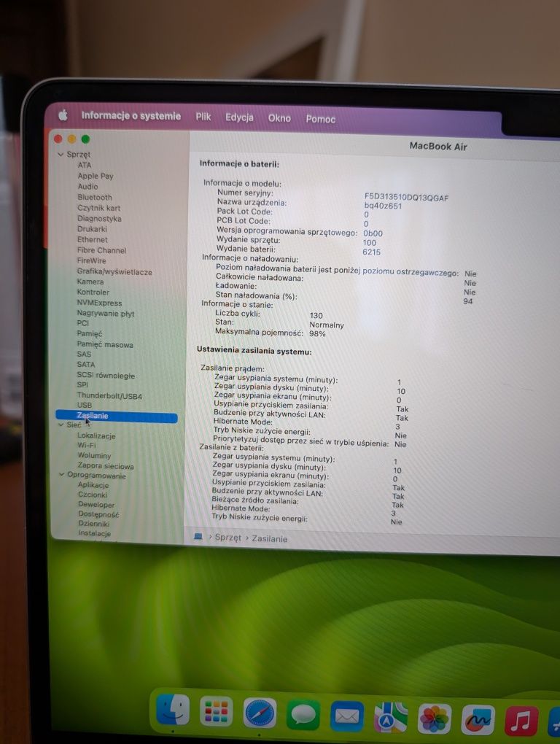
Task: Select Instalacje under Oprogramowanie
Action: [94, 533]
